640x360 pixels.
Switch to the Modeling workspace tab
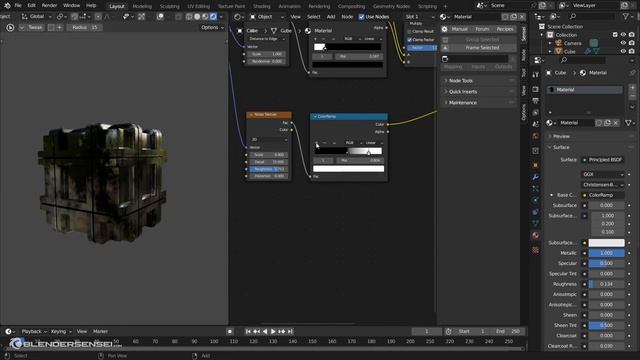[x=142, y=6]
